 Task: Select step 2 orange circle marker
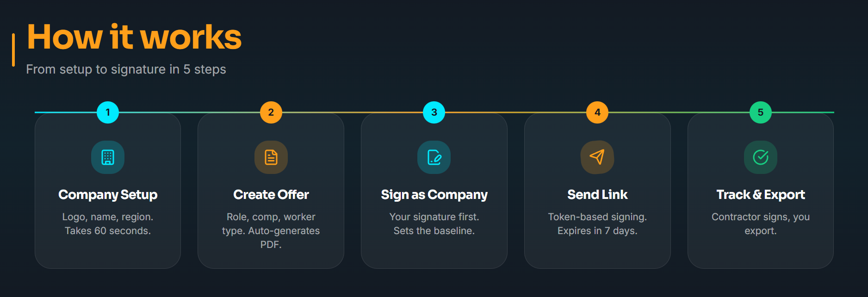click(x=271, y=112)
